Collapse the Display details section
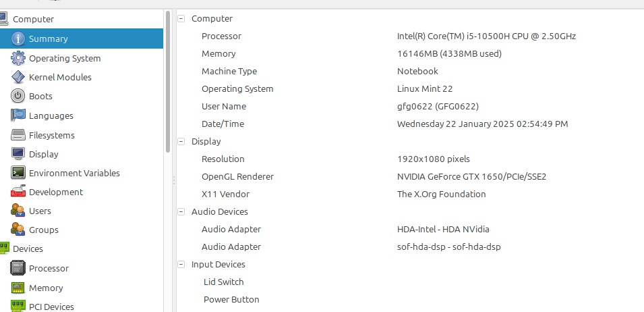Screen dimensions: 644x312 [x=181, y=142]
